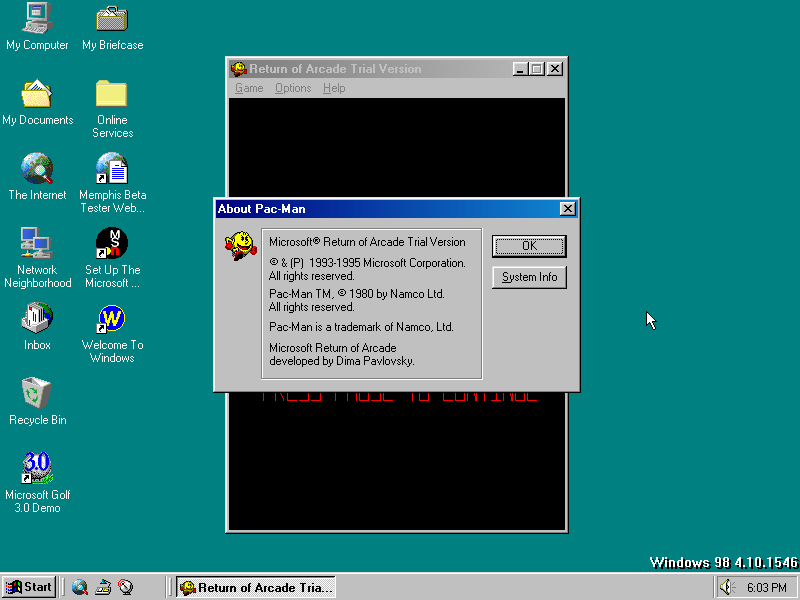Image resolution: width=800 pixels, height=600 pixels.
Task: Close the Return of Arcade Trial Version window
Action: point(555,69)
